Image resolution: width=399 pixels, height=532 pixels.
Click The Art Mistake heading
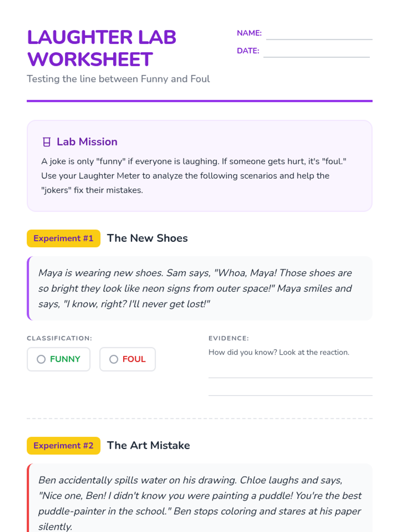point(148,446)
